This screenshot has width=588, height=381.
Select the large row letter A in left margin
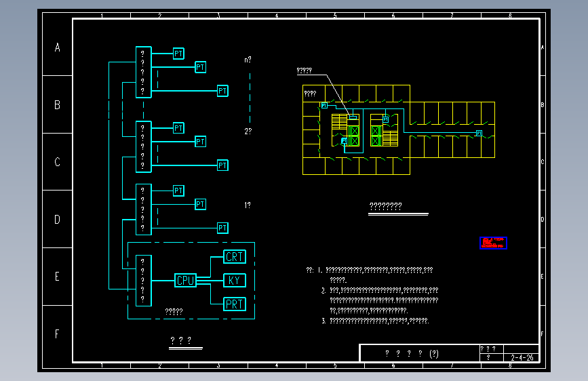click(x=58, y=47)
